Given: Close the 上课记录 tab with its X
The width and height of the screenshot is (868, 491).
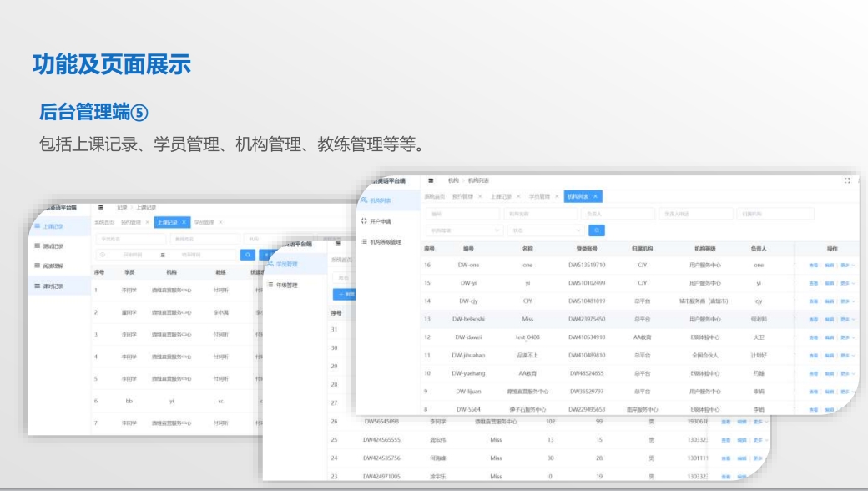Looking at the screenshot, I should click(184, 222).
